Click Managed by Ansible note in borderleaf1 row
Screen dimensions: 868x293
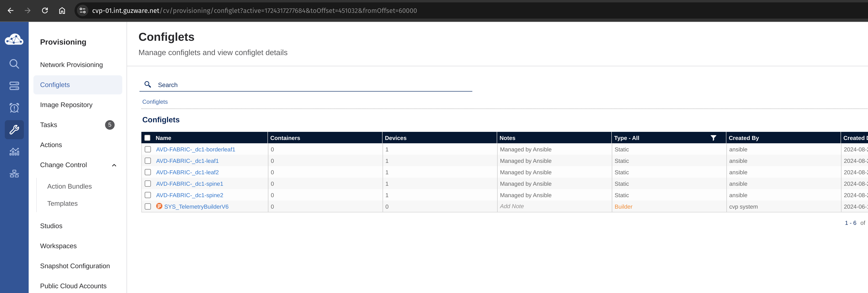(526, 149)
